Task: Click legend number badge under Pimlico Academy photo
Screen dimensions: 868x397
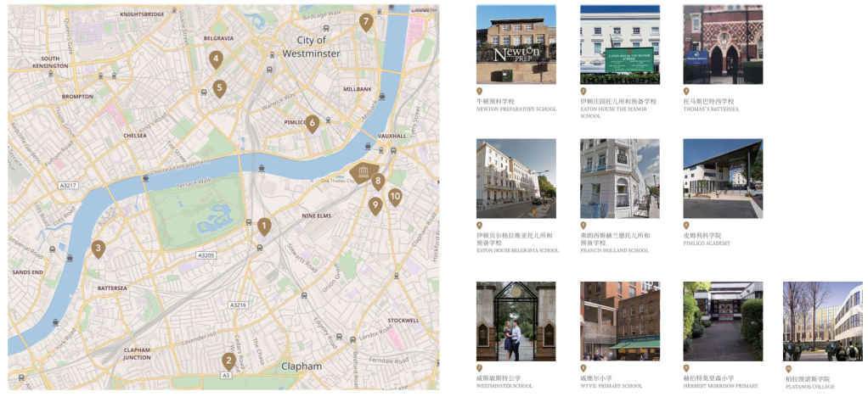Action: click(686, 225)
